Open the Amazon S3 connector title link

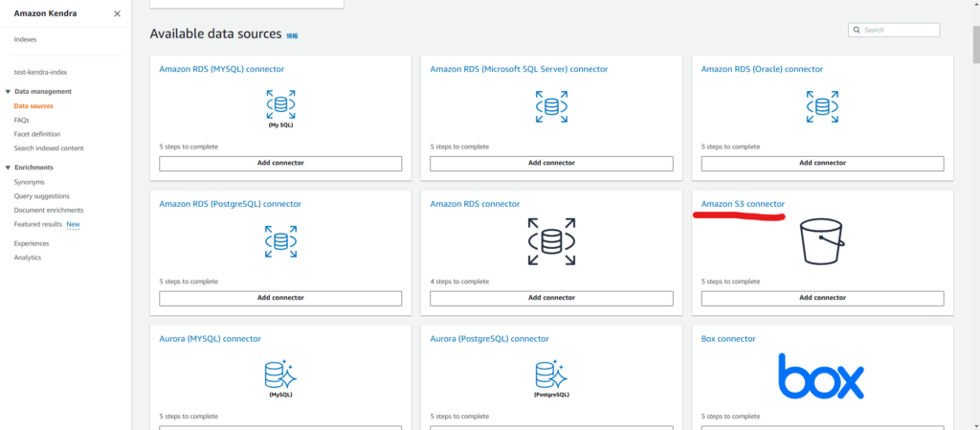(743, 204)
